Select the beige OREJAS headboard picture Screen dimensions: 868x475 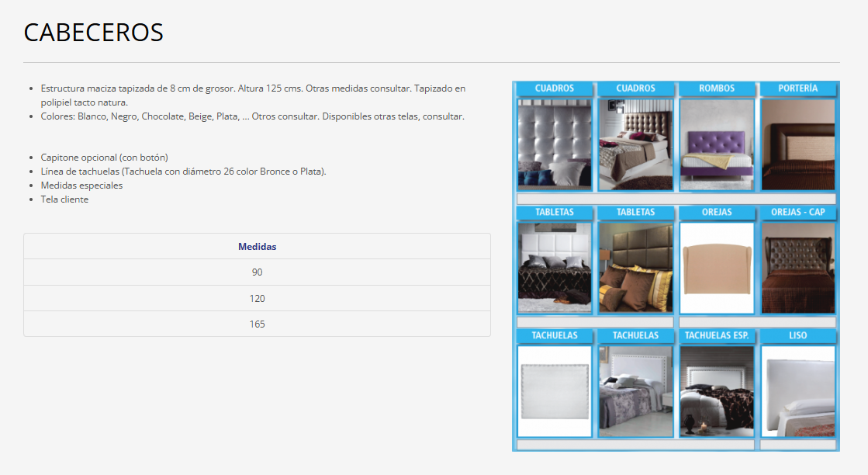pos(717,268)
